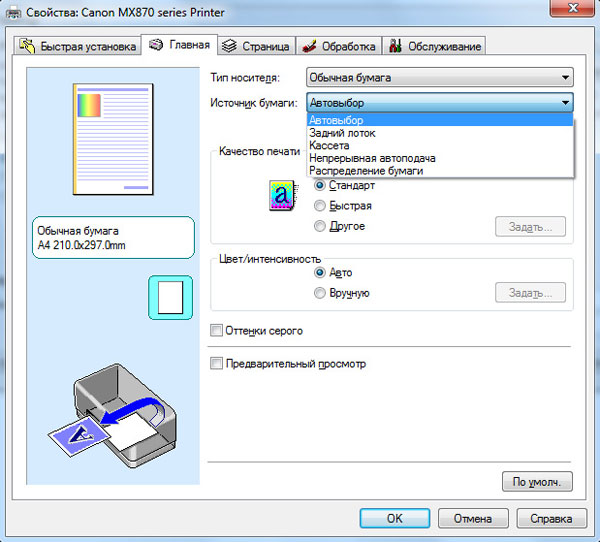Go to the Обработка tab

coord(339,46)
